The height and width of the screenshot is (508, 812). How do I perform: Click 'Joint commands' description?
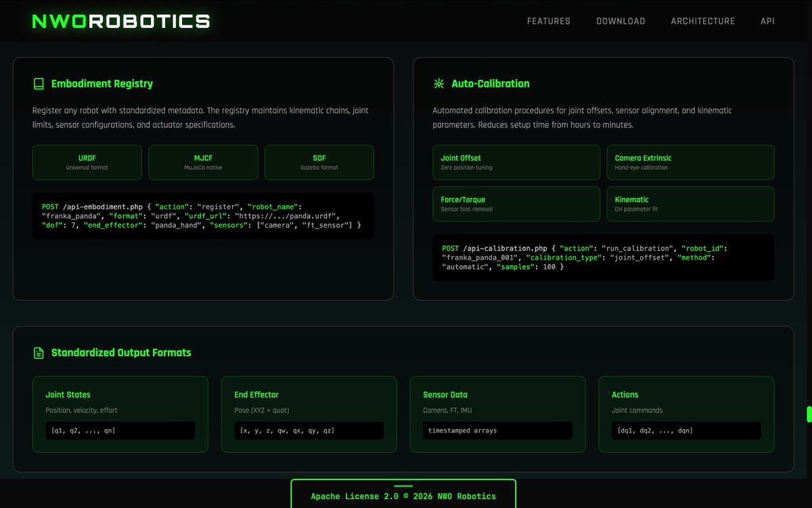point(637,410)
